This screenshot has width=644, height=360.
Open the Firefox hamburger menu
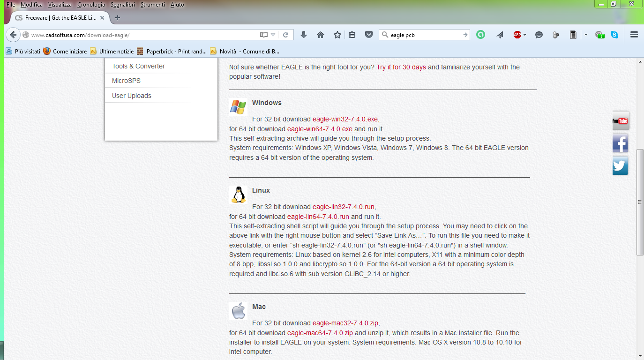point(634,35)
